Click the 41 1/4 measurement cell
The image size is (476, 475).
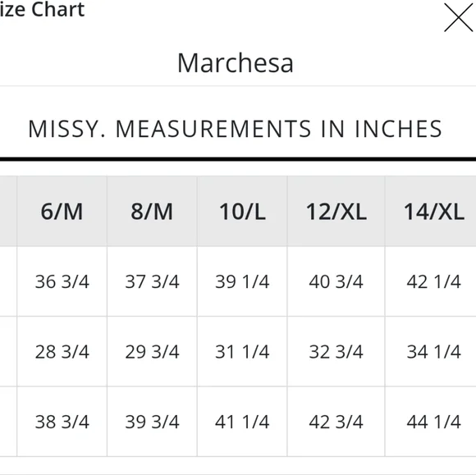[x=242, y=422]
